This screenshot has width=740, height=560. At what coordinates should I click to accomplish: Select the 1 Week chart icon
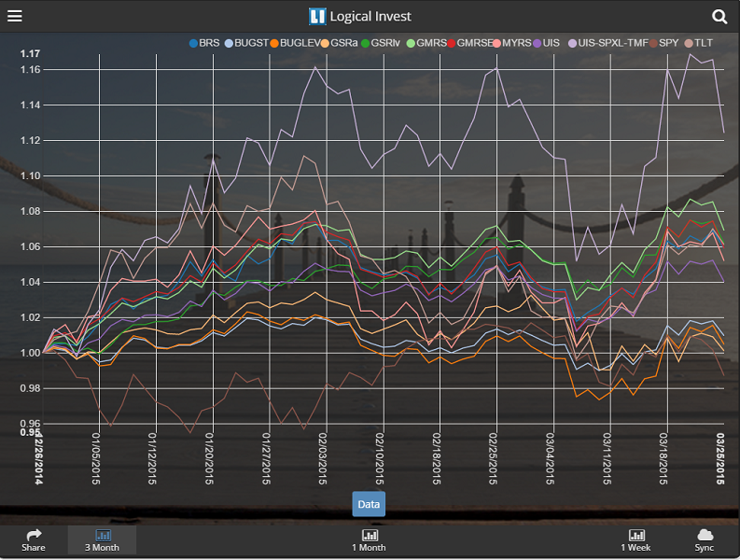(636, 535)
